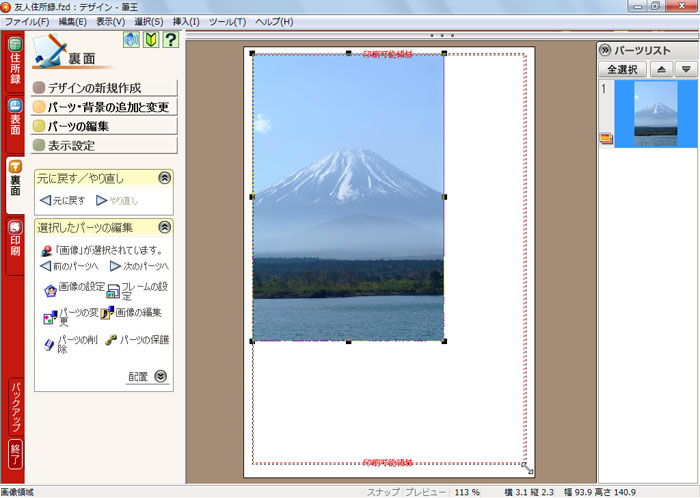Screen dimensions: 700x498
Task: Click デザインの新規作成 button
Action: click(104, 88)
